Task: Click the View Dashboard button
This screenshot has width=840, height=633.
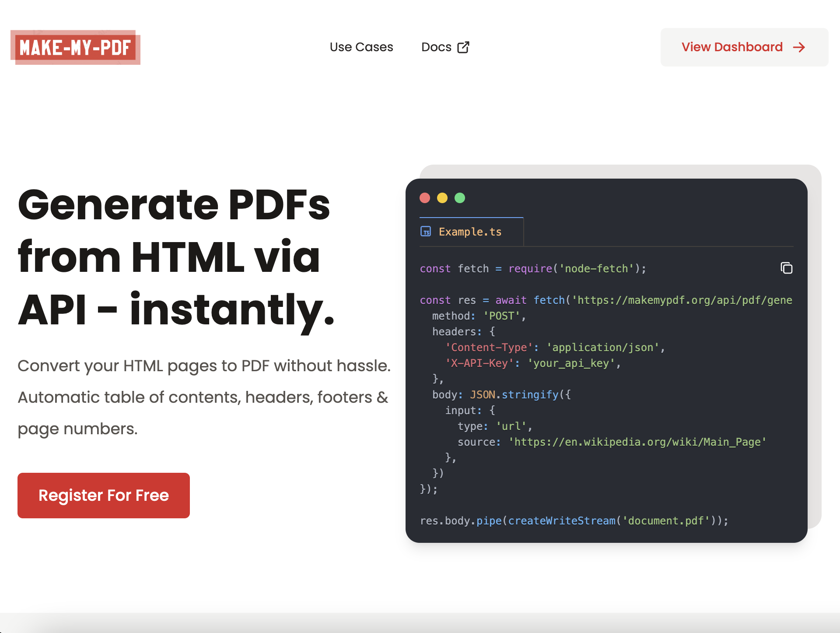Action: pos(744,47)
